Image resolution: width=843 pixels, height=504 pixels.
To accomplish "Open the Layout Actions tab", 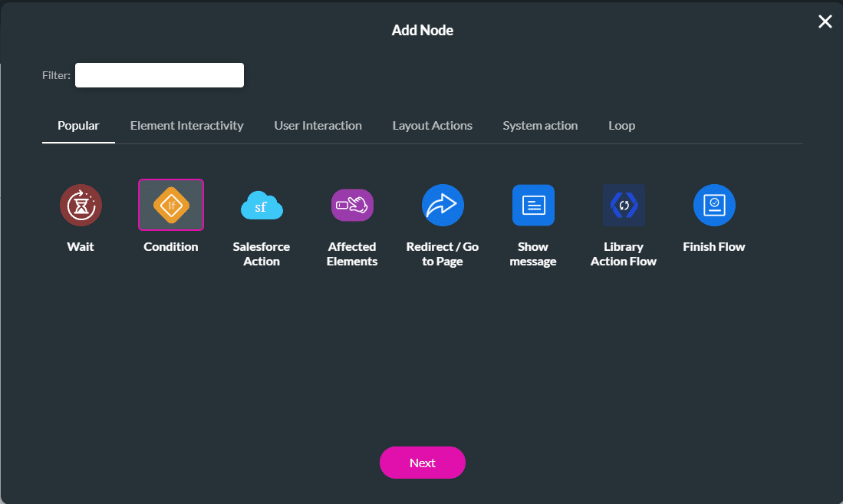I will tap(432, 126).
